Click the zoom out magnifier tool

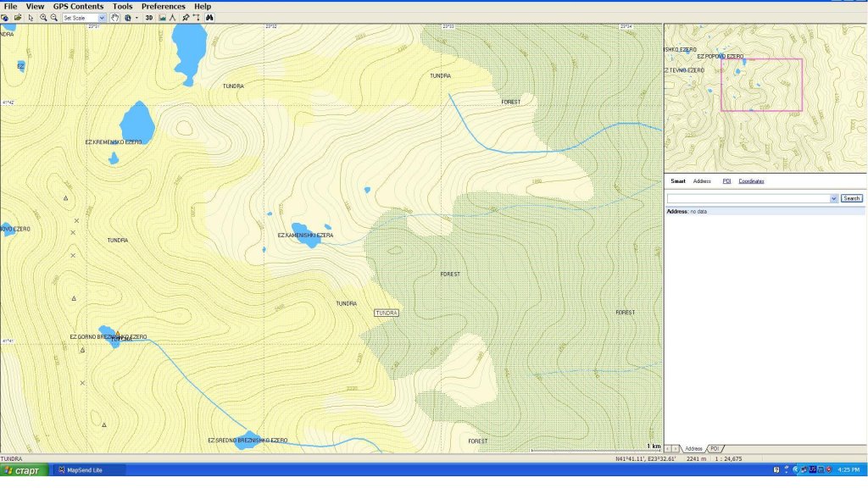pos(54,18)
